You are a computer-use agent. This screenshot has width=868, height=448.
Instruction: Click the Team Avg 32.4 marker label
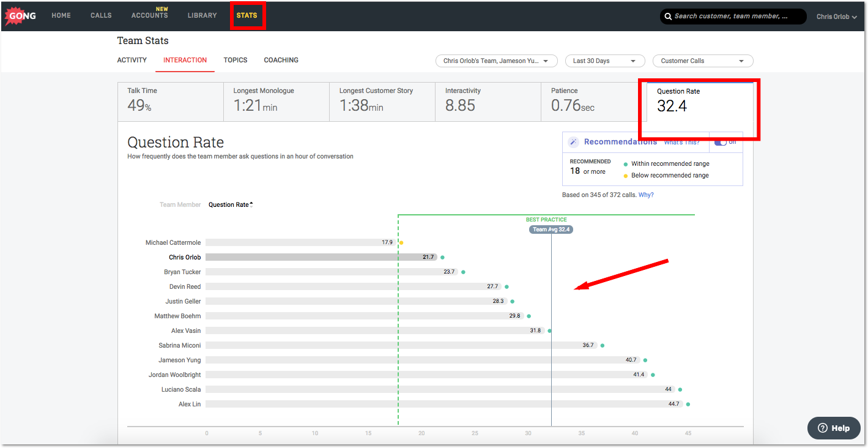coord(551,230)
